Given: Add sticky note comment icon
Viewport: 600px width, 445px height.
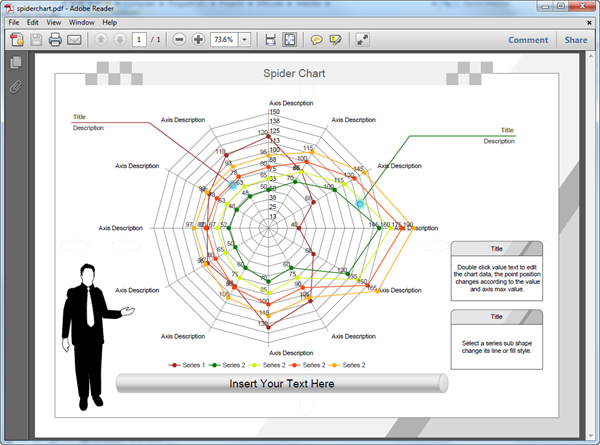Looking at the screenshot, I should point(316,40).
